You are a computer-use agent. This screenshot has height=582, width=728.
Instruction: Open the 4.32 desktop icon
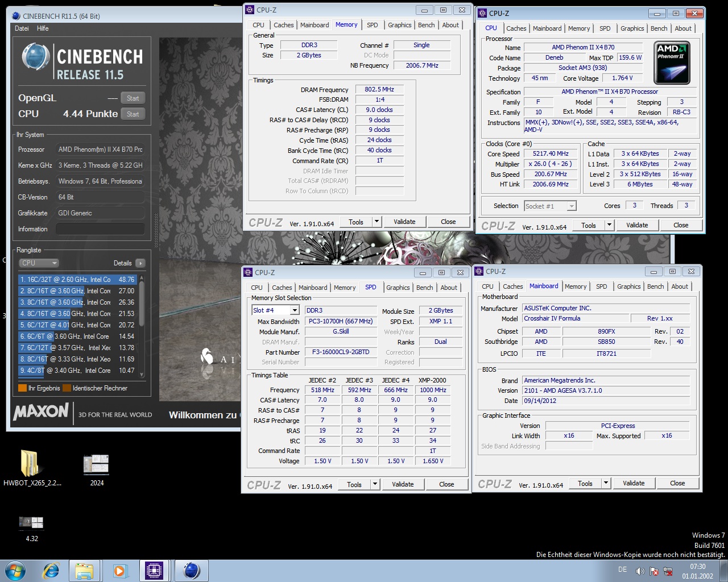[31, 529]
